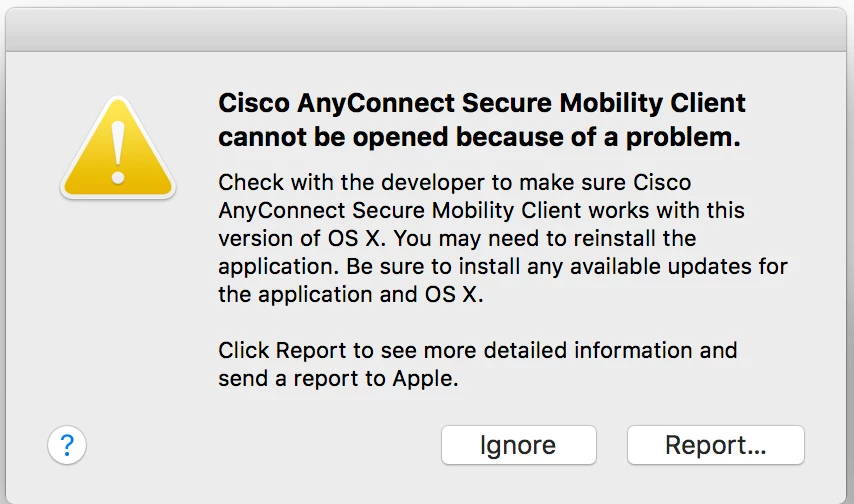Click the 'Check with the developer' paragraph

[503, 238]
